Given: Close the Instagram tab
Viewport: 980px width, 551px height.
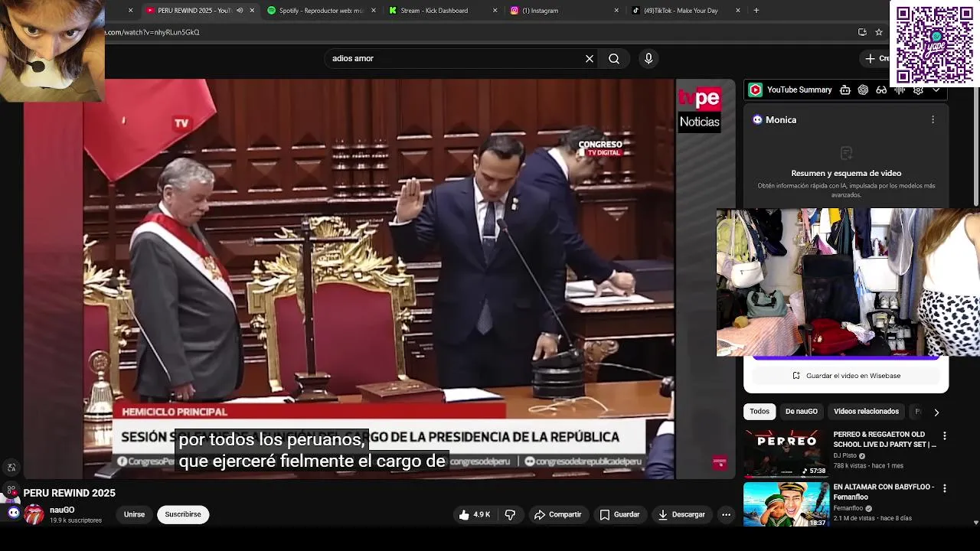Looking at the screenshot, I should pyautogui.click(x=616, y=11).
